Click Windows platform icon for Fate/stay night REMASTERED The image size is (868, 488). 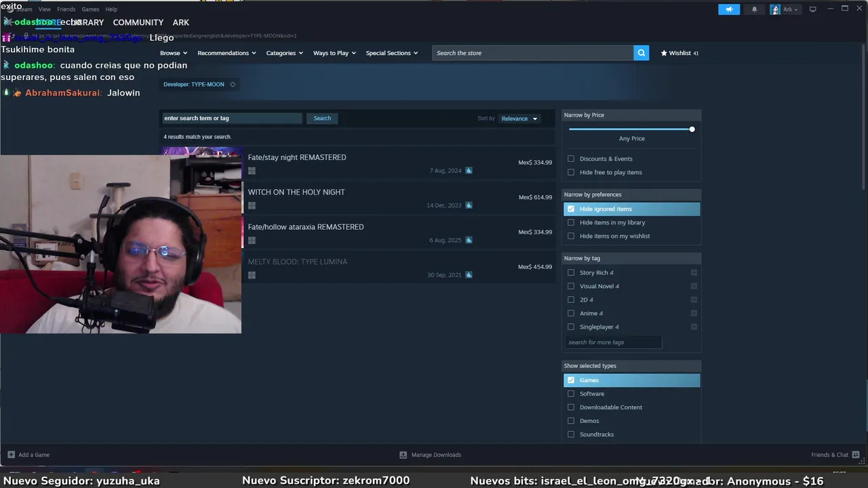pyautogui.click(x=252, y=171)
